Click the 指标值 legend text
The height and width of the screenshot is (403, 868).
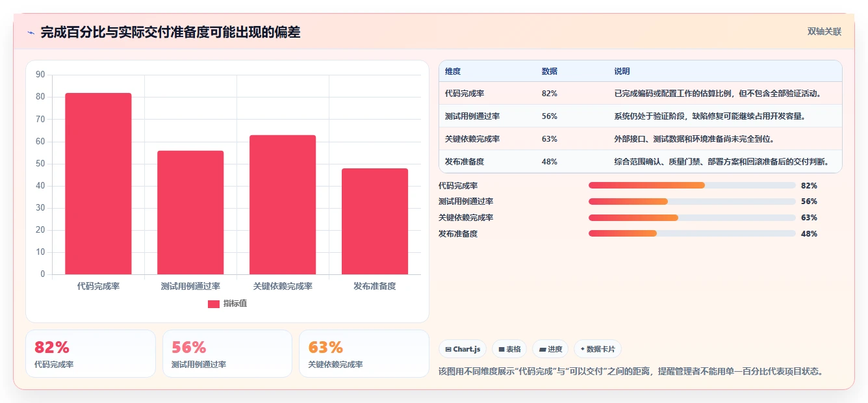tap(235, 304)
